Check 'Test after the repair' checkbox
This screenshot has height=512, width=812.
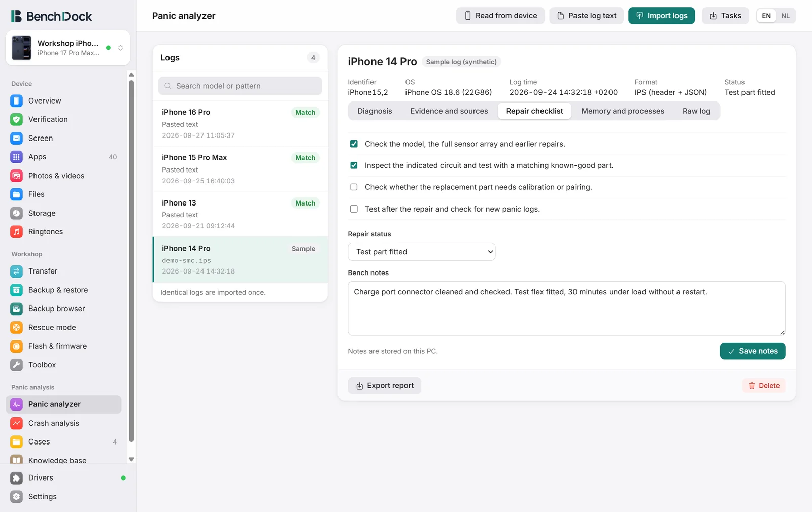[x=354, y=209]
